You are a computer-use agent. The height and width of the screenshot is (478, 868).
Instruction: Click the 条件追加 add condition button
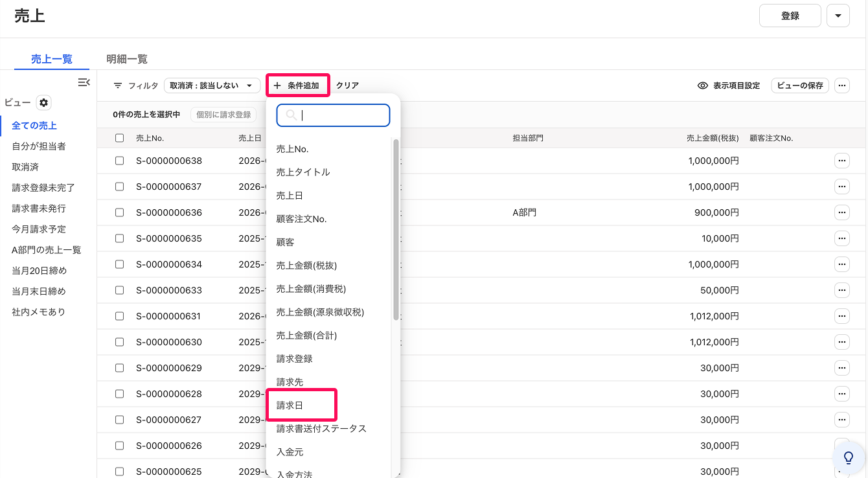[x=297, y=85]
